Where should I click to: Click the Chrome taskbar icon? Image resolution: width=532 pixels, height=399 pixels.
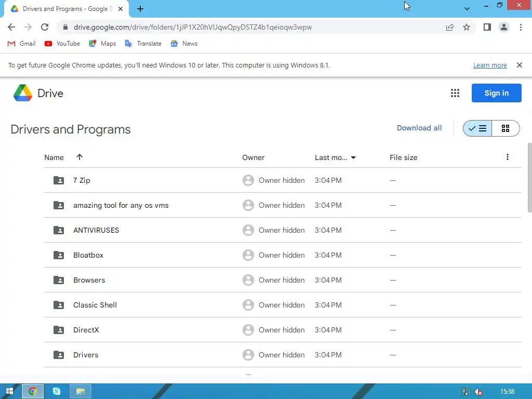tap(33, 392)
